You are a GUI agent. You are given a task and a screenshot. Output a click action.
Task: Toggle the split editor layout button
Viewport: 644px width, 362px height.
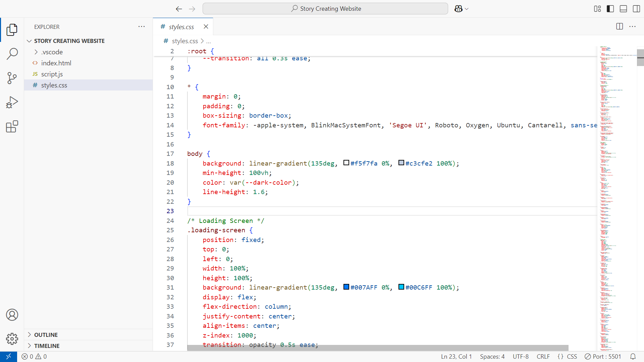[x=619, y=26]
